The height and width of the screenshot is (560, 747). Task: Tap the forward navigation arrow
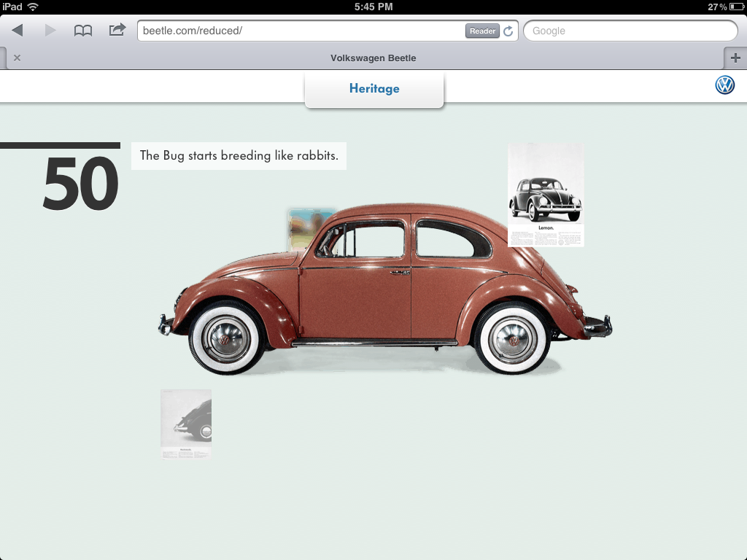[50, 31]
